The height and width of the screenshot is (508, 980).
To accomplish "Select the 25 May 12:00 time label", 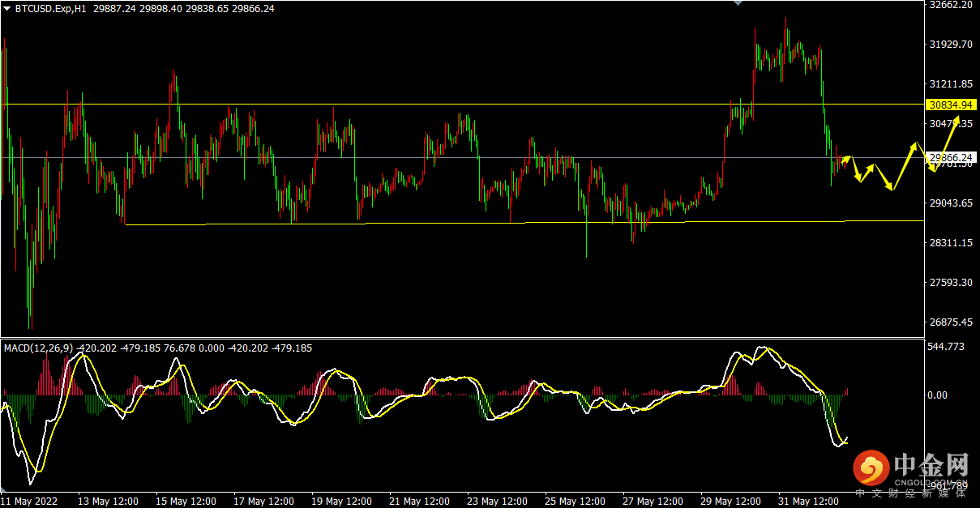I will click(575, 501).
